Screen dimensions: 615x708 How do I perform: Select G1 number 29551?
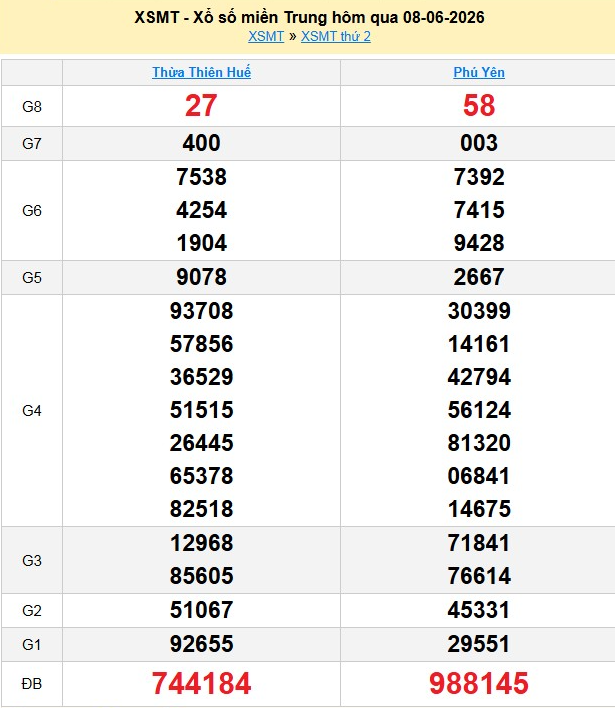point(479,644)
